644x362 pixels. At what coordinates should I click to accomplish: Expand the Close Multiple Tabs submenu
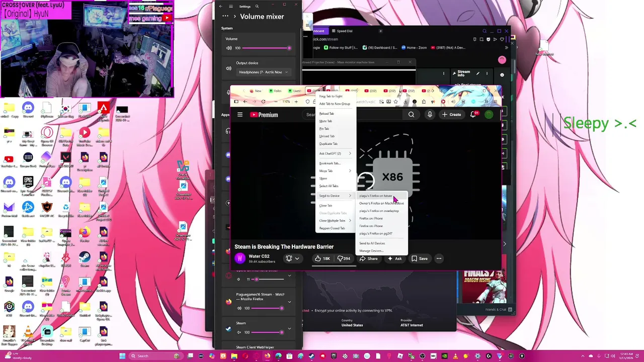pyautogui.click(x=336, y=221)
